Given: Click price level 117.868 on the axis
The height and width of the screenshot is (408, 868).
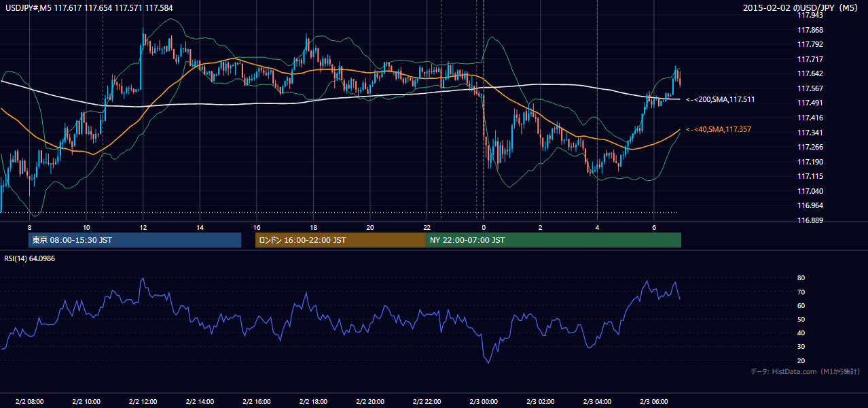Looking at the screenshot, I should [810, 30].
